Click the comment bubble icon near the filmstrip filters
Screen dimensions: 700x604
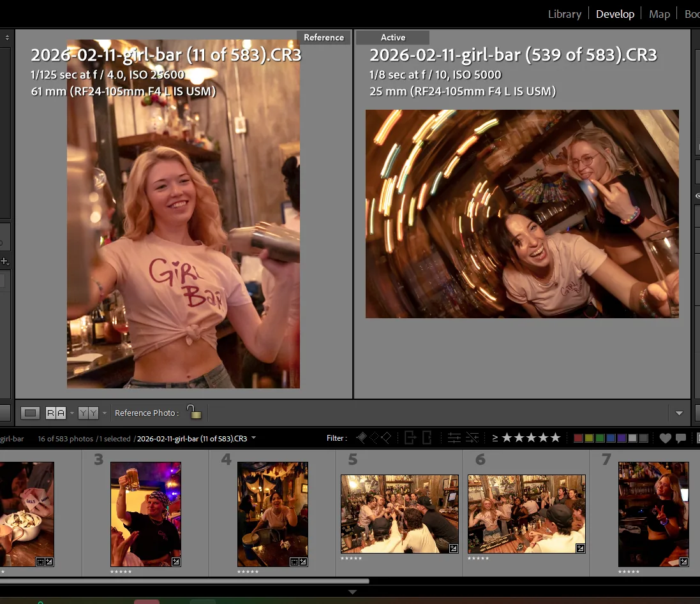681,438
